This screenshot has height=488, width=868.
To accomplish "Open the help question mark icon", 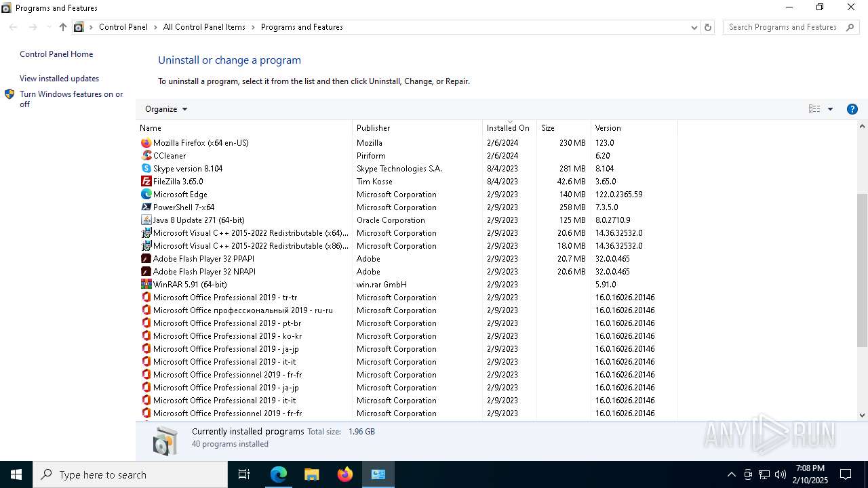I will click(x=852, y=109).
